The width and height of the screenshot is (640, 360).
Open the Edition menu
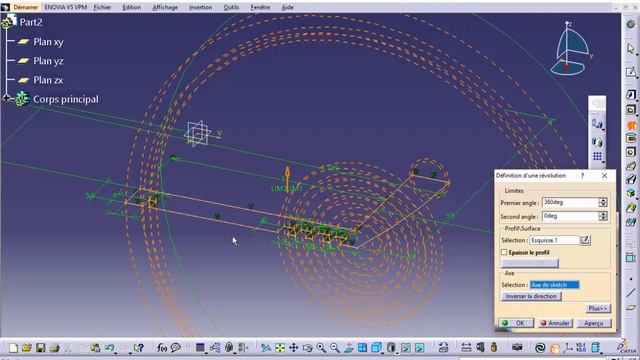coord(131,7)
